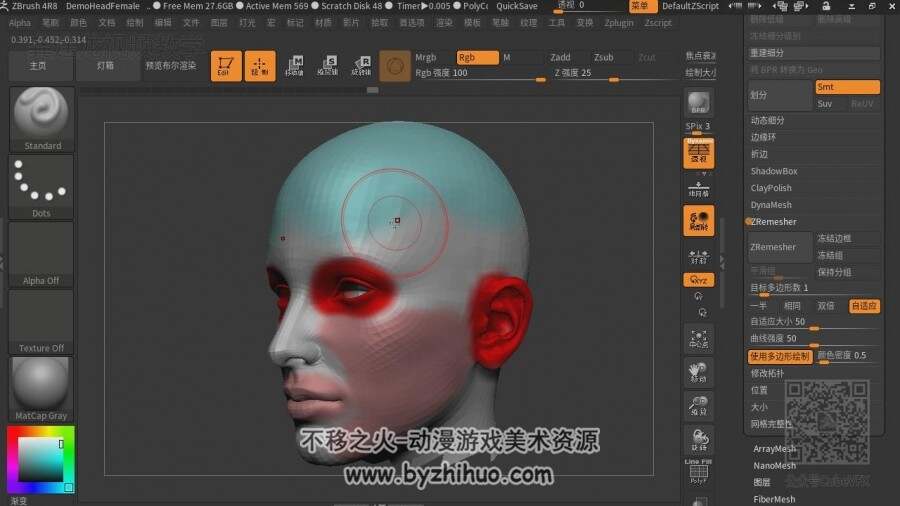The image size is (900, 506).
Task: Toggle Edit mode button
Action: coord(226,65)
